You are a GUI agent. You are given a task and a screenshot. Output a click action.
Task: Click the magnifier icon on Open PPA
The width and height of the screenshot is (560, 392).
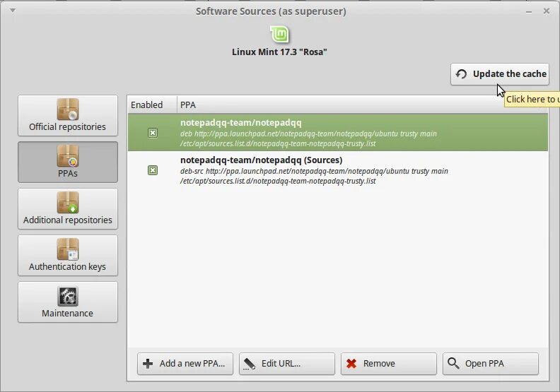(x=453, y=364)
